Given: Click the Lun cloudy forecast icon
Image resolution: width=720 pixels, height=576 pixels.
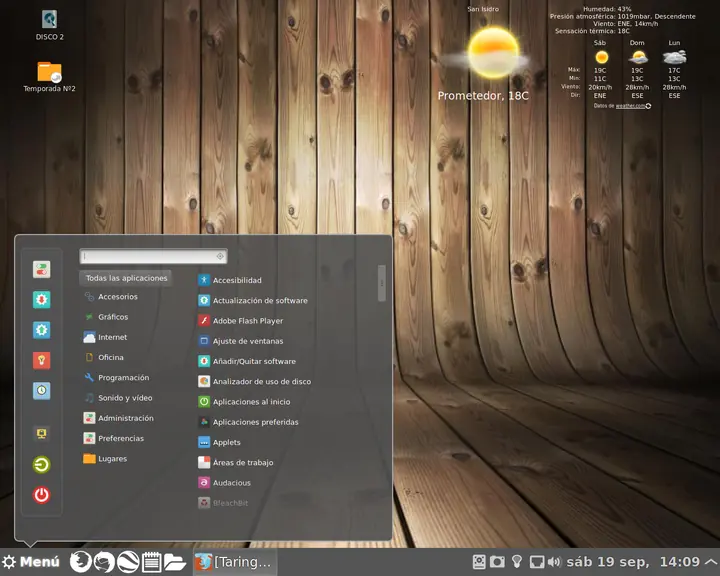Looking at the screenshot, I should tap(674, 57).
